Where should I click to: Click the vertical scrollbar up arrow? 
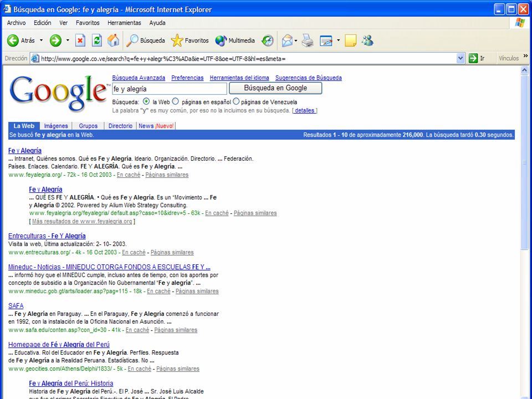524,70
